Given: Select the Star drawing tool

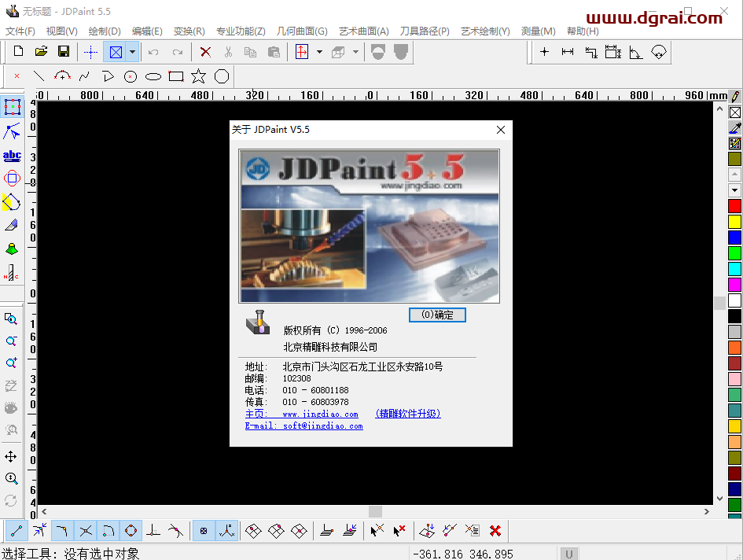Looking at the screenshot, I should click(197, 76).
